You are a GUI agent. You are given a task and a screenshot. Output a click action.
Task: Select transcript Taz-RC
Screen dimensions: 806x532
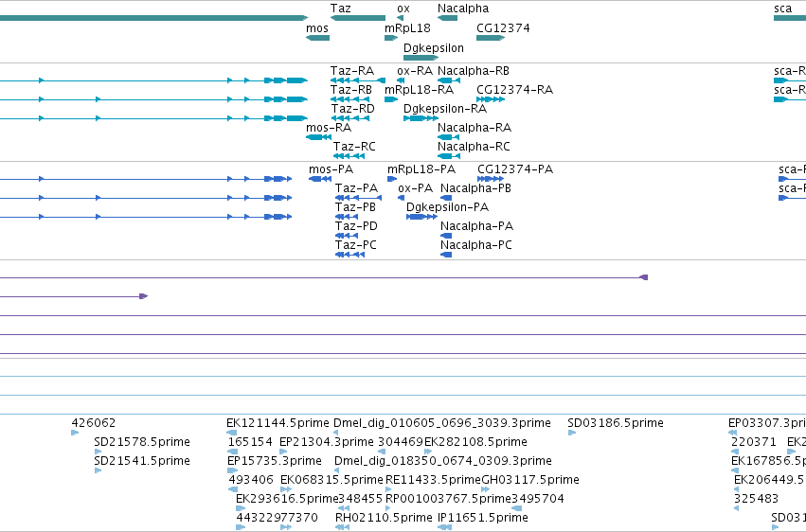354,147
